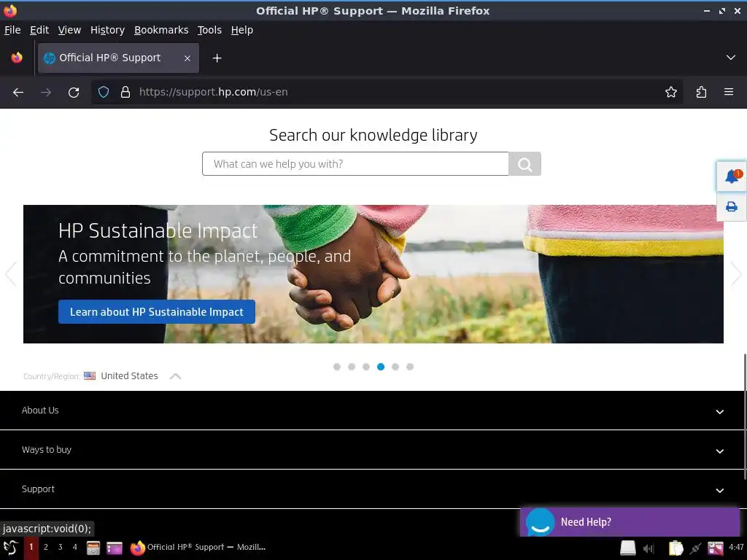This screenshot has width=747, height=560.
Task: Click the Search our knowledge library heading
Action: pyautogui.click(x=373, y=135)
